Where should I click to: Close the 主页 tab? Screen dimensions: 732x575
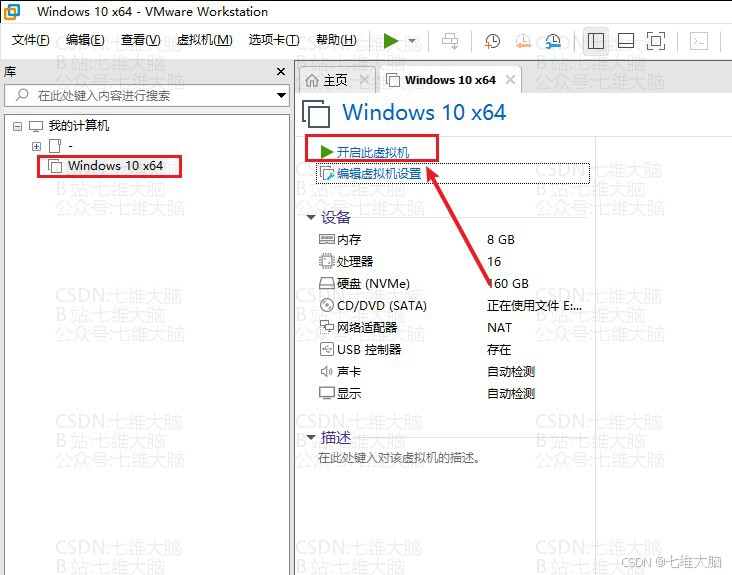[365, 80]
